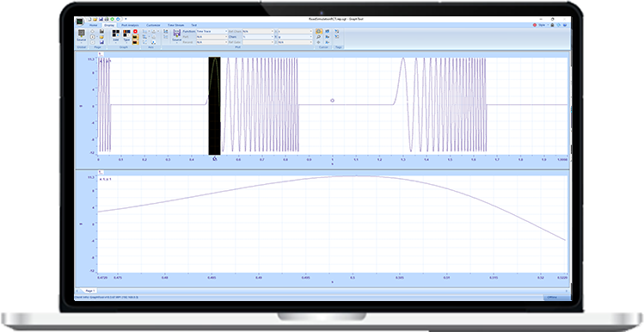644x332 pixels.
Task: Select the Page 1 tab at bottom
Action: [89, 291]
